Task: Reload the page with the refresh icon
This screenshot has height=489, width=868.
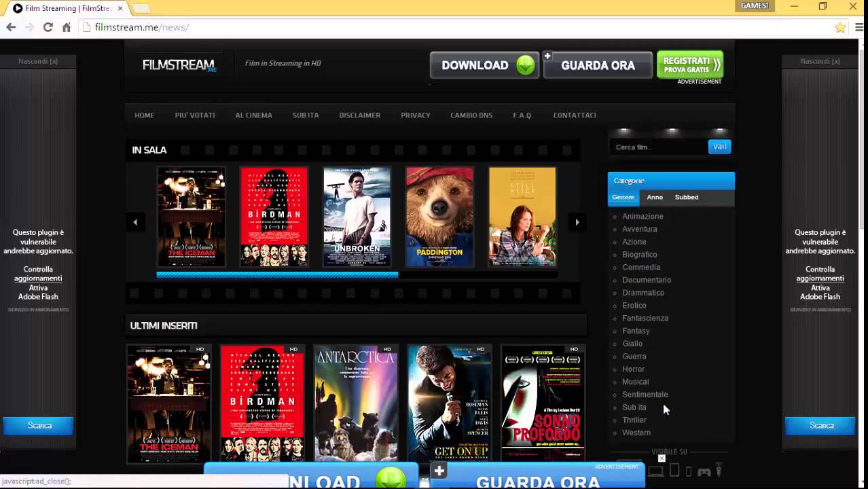Action: coord(48,27)
